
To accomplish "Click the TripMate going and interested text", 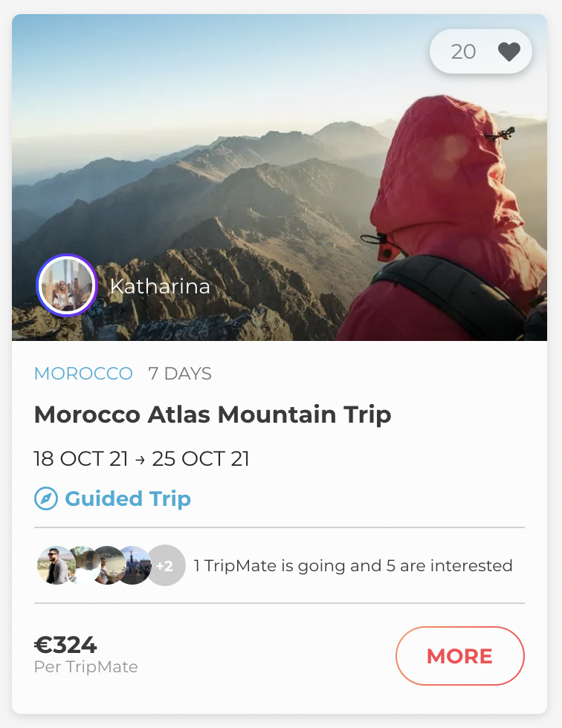I will [x=353, y=566].
